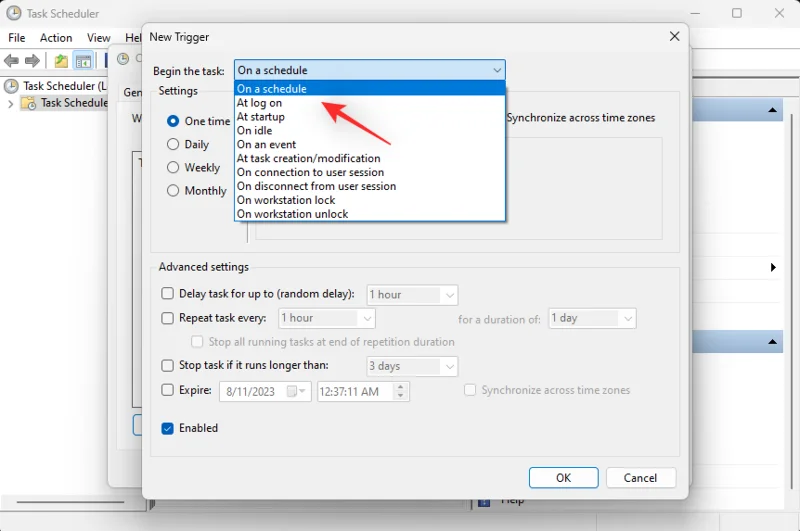Toggle the Show/Hide Console Tree icon

pos(83,61)
